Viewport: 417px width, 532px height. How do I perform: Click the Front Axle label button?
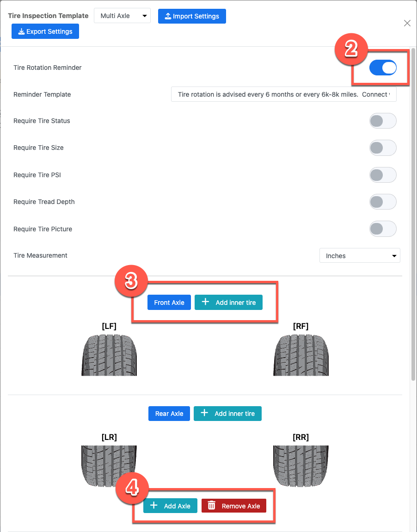[169, 302]
